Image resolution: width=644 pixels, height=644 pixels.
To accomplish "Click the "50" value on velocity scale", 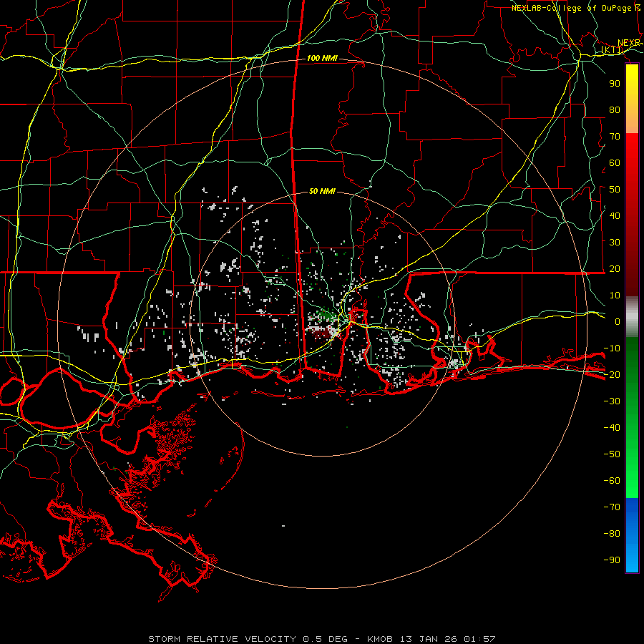I will coord(615,190).
